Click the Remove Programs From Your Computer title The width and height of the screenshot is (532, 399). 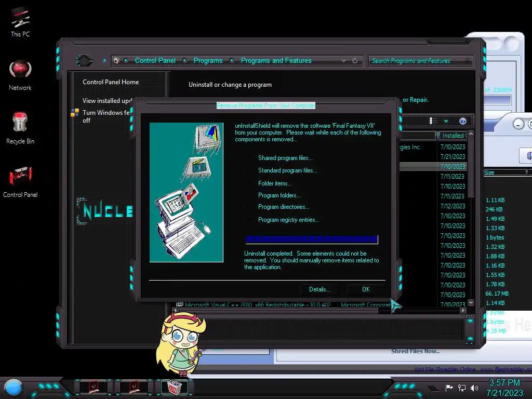click(266, 105)
